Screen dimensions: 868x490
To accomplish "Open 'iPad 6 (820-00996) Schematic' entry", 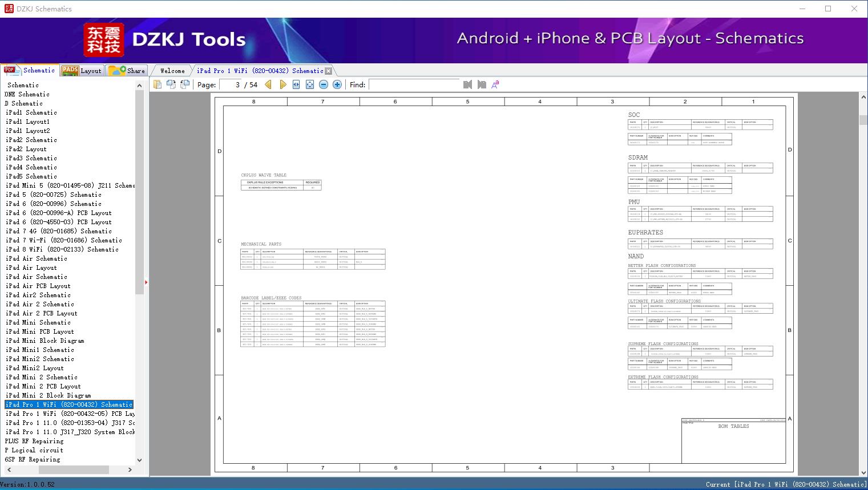I will [x=54, y=204].
